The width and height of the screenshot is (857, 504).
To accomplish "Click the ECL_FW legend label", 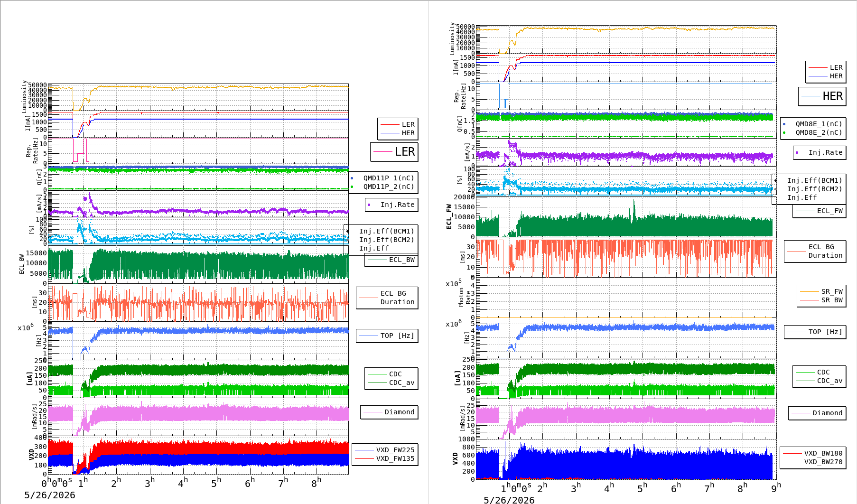I will [x=829, y=211].
